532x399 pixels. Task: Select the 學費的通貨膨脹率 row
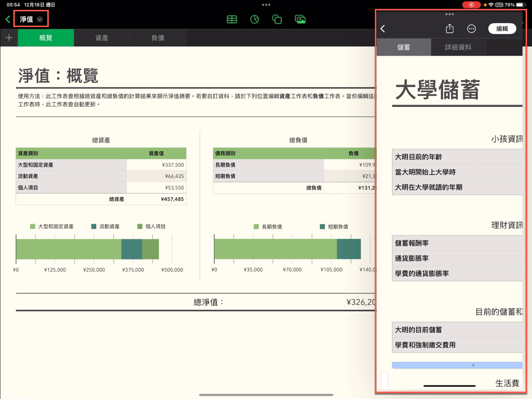(457, 273)
